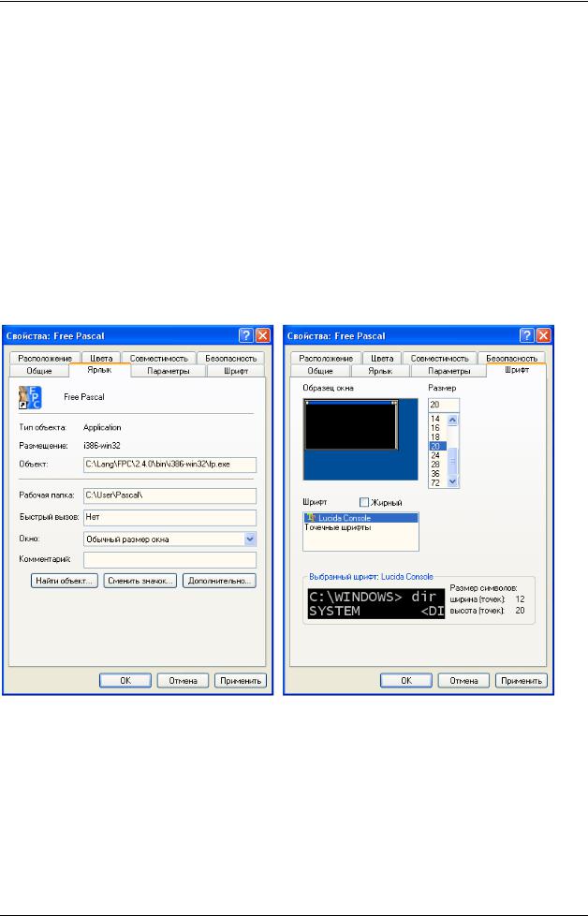The width and height of the screenshot is (588, 916).
Task: Open Цвета tab in left dialog
Action: click(x=100, y=358)
